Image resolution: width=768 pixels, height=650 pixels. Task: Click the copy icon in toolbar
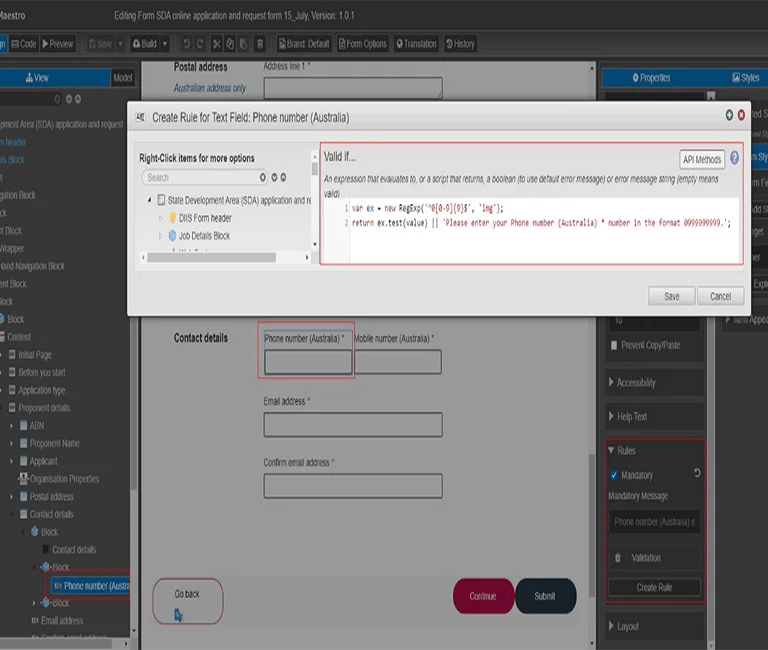pos(230,44)
